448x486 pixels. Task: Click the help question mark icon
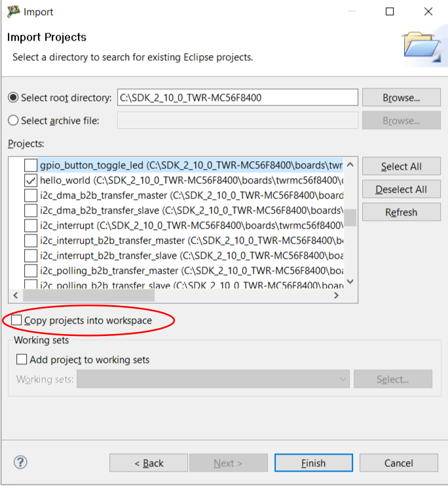(20, 462)
